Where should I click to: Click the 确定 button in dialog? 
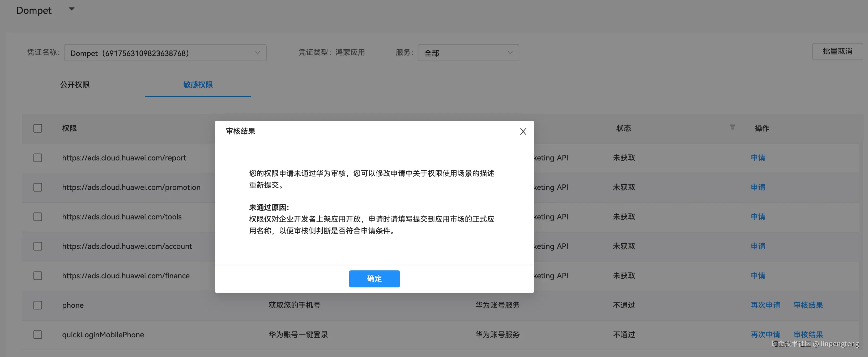pos(374,278)
